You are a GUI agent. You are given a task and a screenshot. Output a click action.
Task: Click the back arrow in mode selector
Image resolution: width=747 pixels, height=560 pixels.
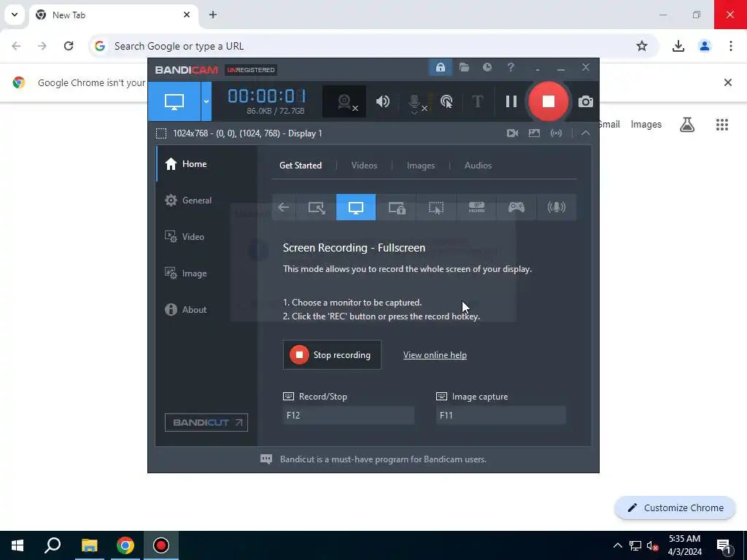click(284, 207)
